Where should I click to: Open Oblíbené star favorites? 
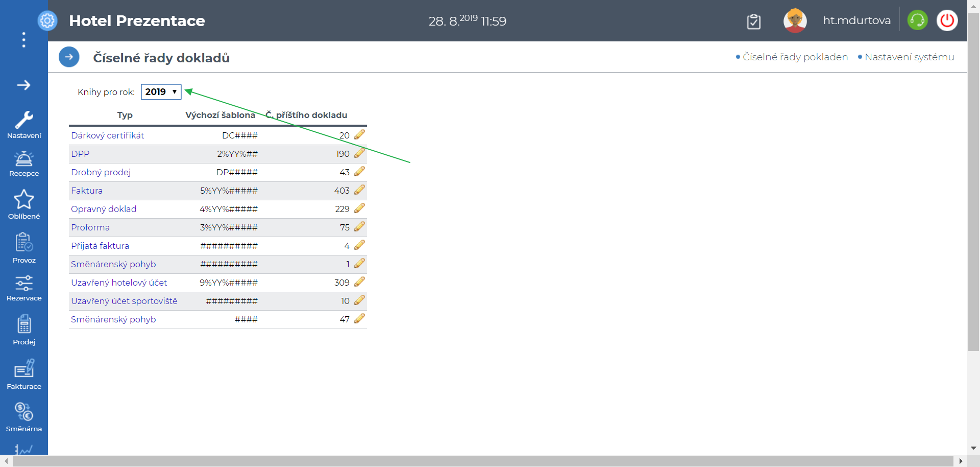click(x=24, y=204)
